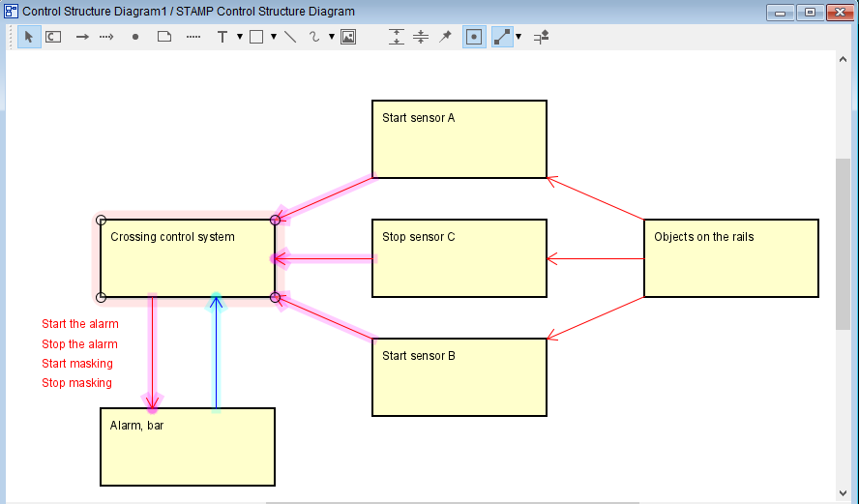Select the Start sensor A block
859x504 pixels.
coord(459,139)
